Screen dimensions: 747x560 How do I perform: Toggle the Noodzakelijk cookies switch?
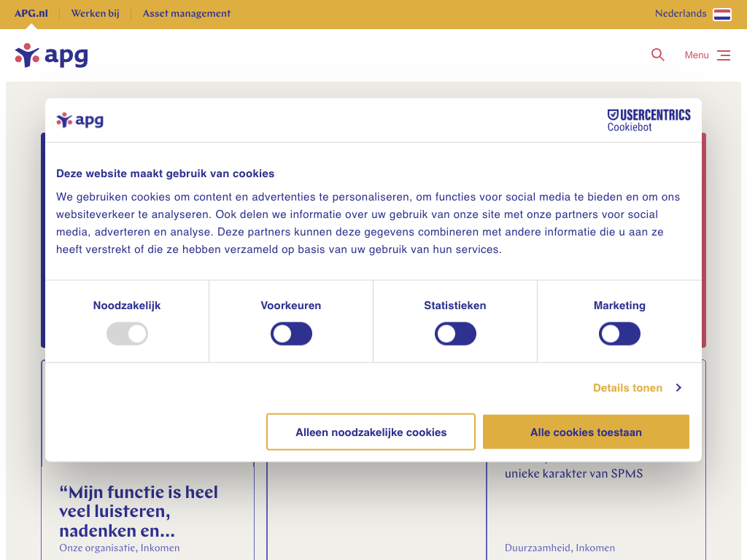(x=127, y=335)
